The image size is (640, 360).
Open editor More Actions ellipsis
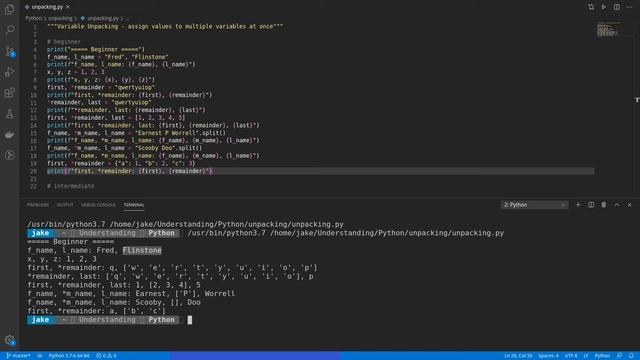click(629, 7)
